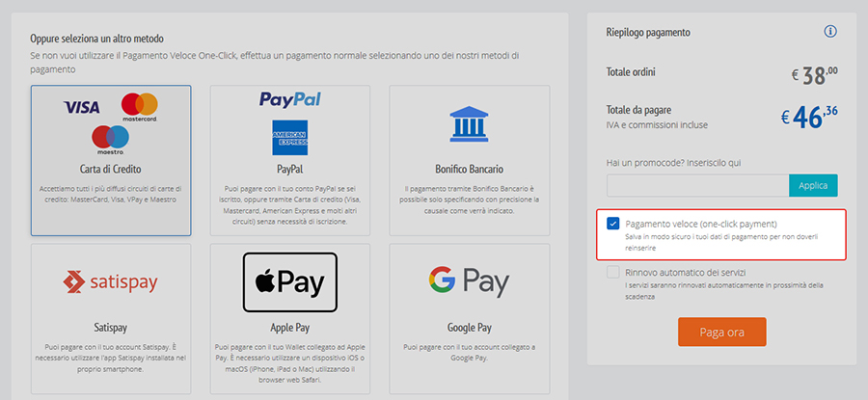
Task: Click Satispay description about app on smartphone
Action: point(111,358)
